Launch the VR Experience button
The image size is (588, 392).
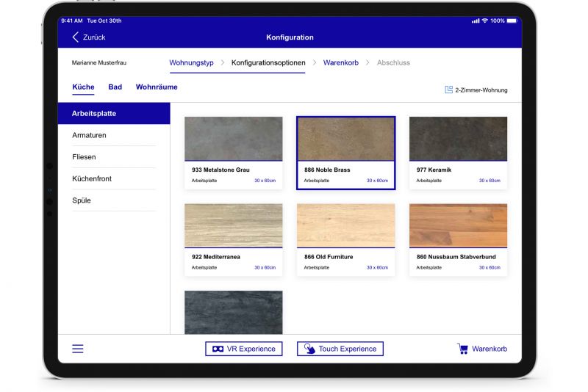243,349
